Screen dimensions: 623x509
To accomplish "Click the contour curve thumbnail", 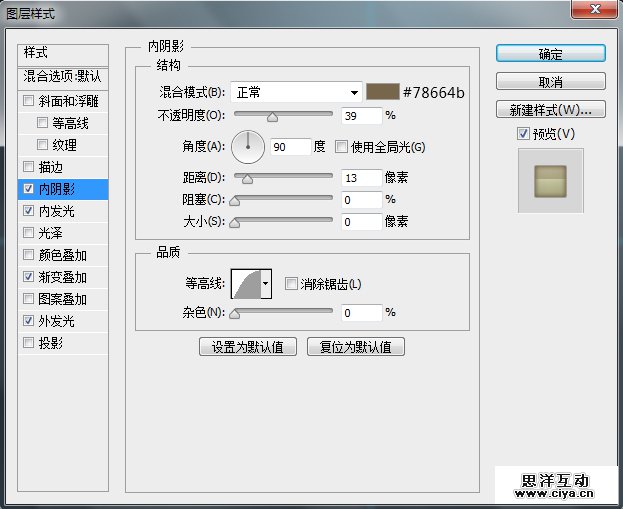I will [246, 285].
